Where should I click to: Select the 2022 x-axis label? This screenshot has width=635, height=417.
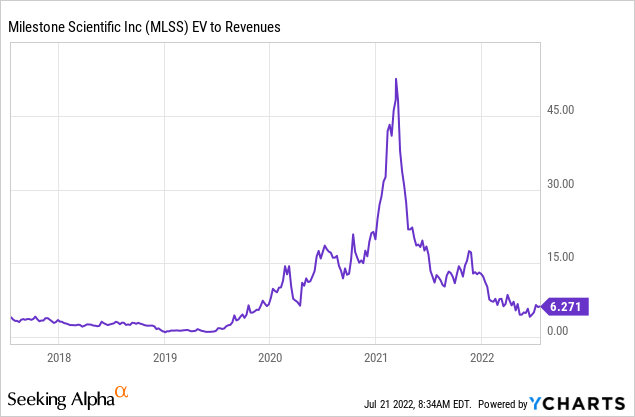[x=482, y=358]
